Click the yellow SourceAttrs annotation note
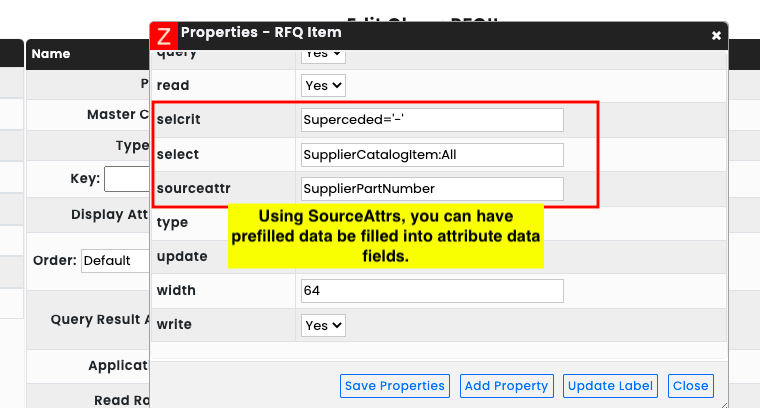 point(386,236)
